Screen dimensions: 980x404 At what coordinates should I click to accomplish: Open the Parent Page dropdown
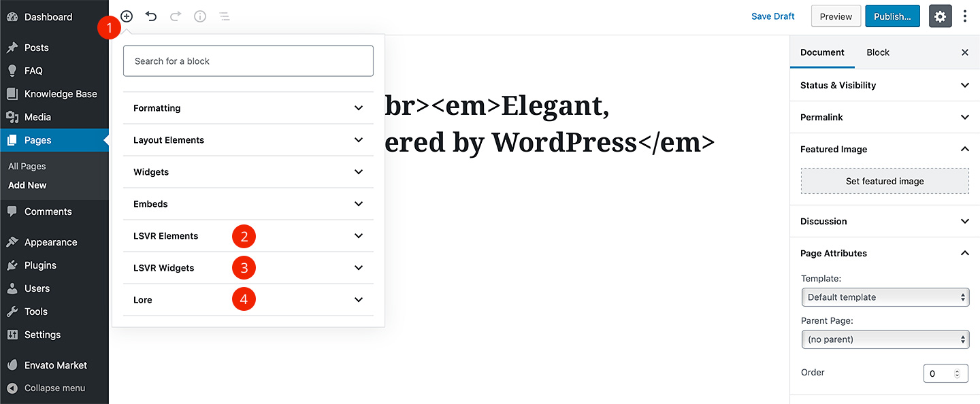885,339
